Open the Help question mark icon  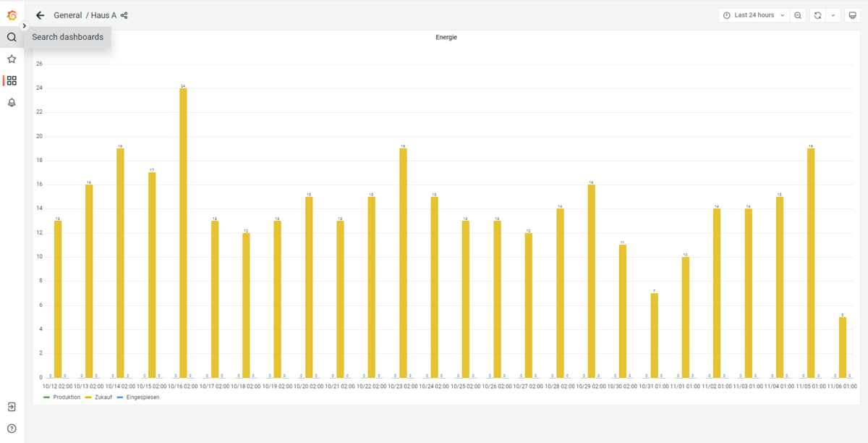12,429
